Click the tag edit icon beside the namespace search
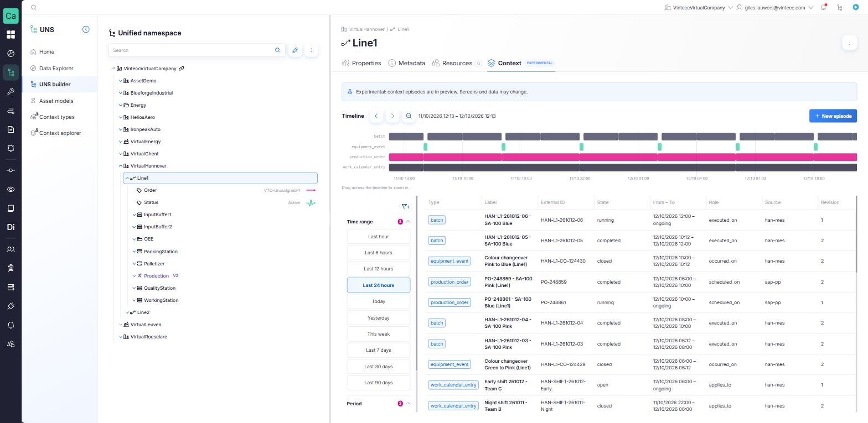The height and width of the screenshot is (423, 868). point(295,50)
